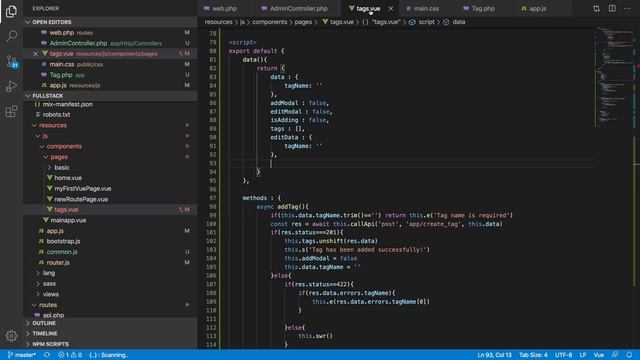This screenshot has width=640, height=360.
Task: Split the editor to the right
Action: [x=612, y=8]
